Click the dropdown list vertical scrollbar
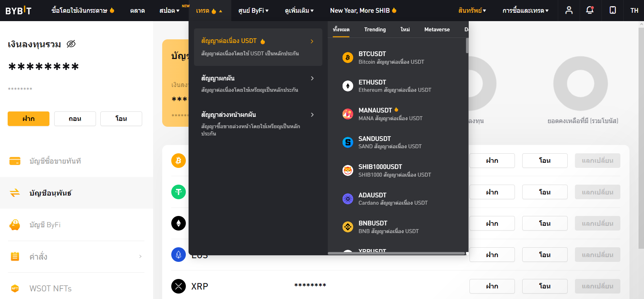Viewport: 644px width, 299px height. pos(467,46)
